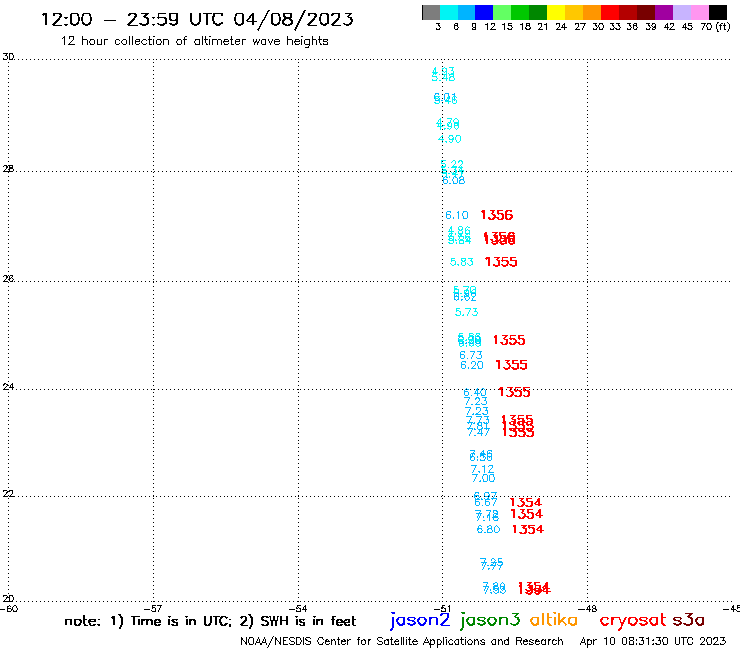The width and height of the screenshot is (740, 650).
Task: Click the wave height value '7.47'
Action: pyautogui.click(x=479, y=432)
